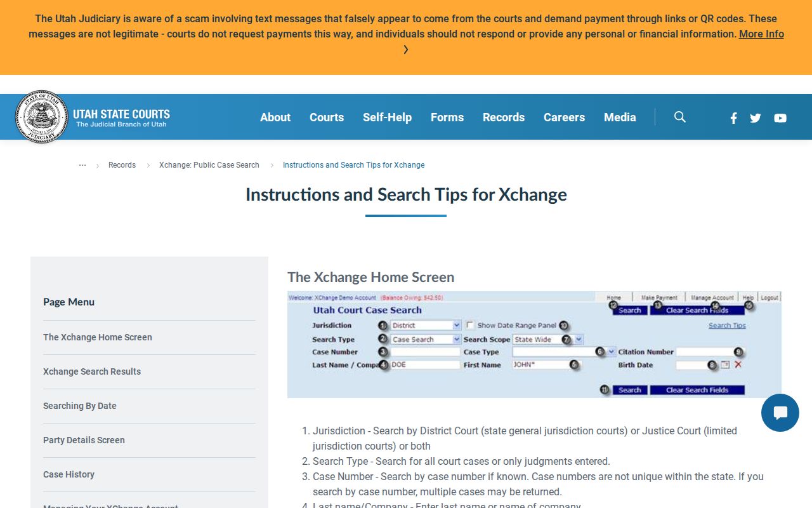Jump to Xchange Search Results section

(x=92, y=371)
